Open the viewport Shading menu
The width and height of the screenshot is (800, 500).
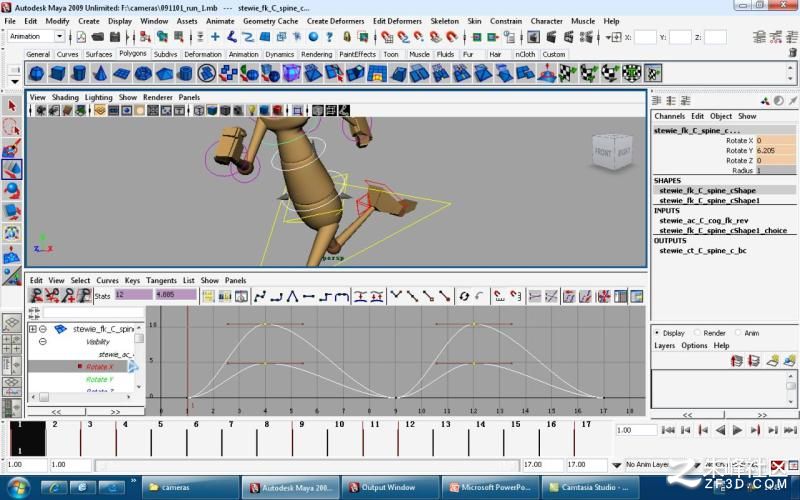click(65, 97)
